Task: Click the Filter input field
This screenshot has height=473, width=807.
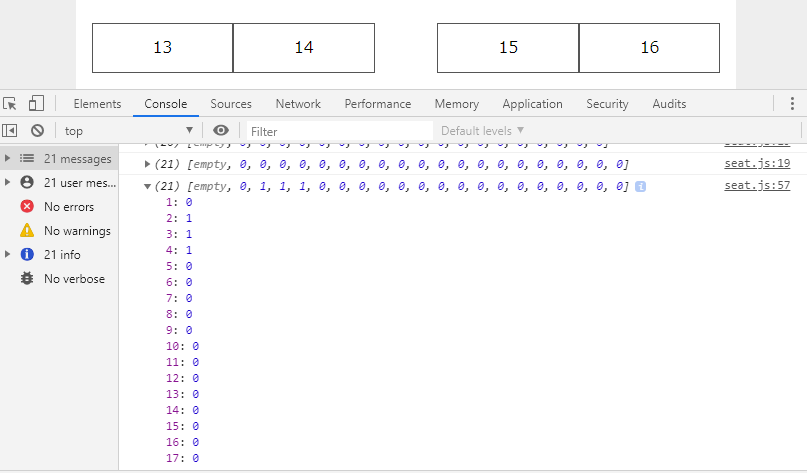Action: [340, 131]
